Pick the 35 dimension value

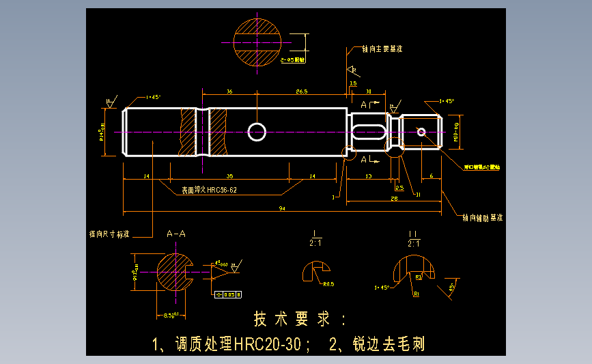pos(229,176)
